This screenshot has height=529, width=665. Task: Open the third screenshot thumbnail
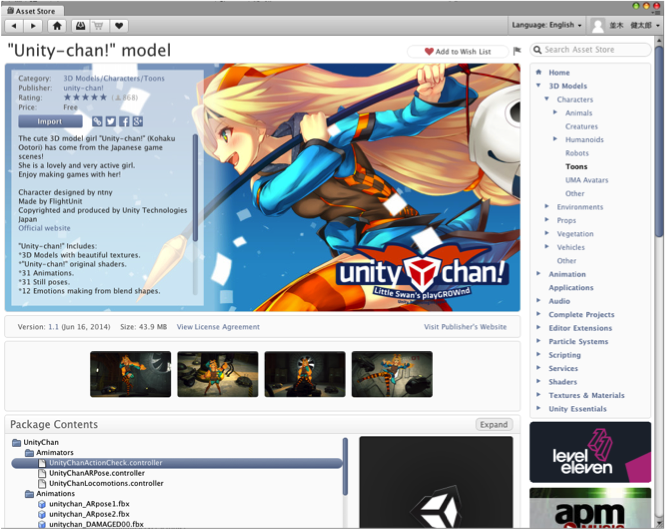tap(305, 374)
